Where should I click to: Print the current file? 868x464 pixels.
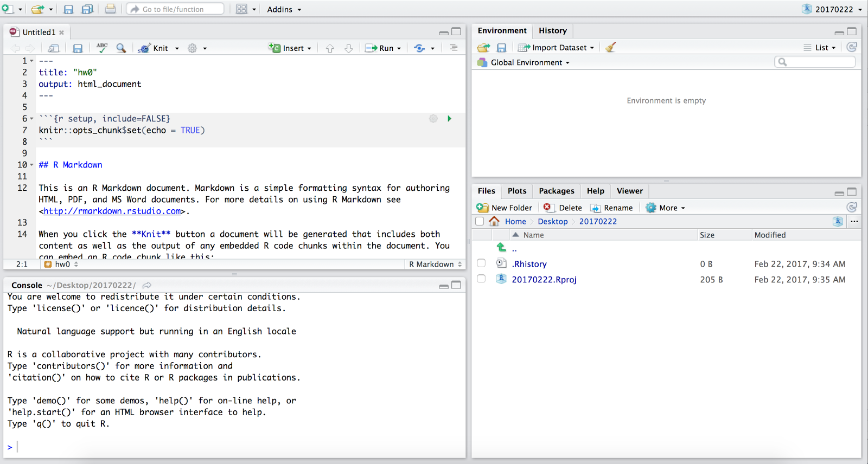pyautogui.click(x=110, y=9)
